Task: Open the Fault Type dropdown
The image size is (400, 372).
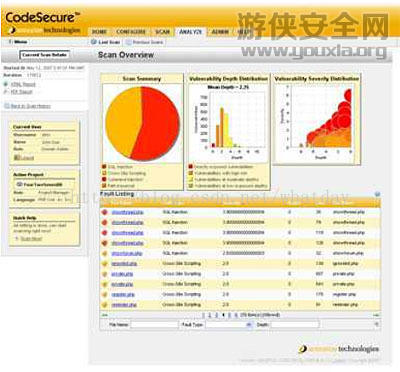Action: tap(229, 324)
